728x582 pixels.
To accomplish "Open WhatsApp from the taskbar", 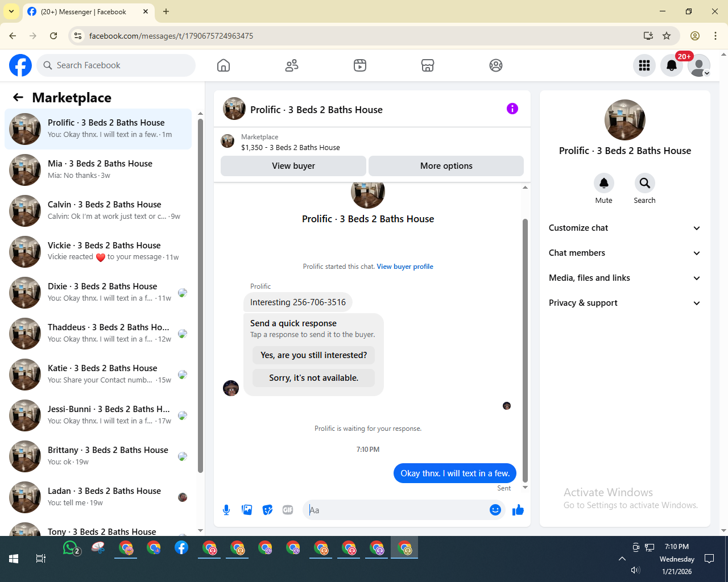I will 71,548.
